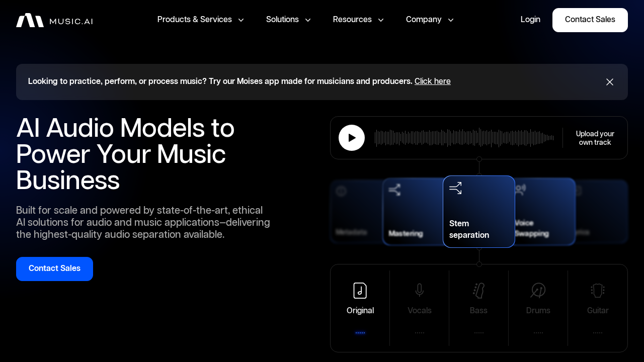Image resolution: width=644 pixels, height=362 pixels.
Task: Open the Resources dropdown
Action: point(358,20)
